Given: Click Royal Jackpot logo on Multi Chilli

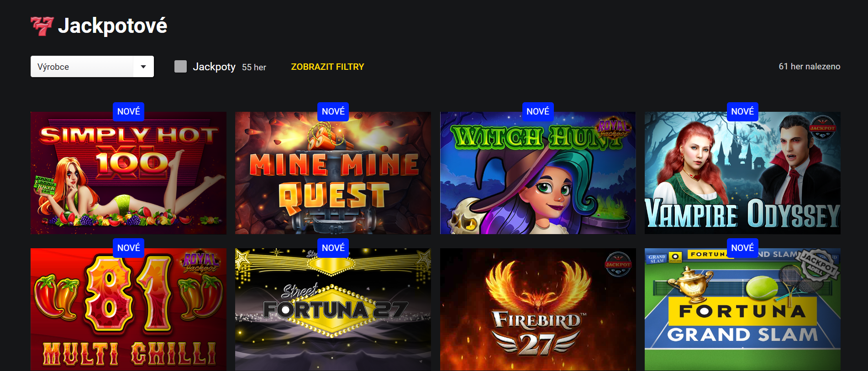Looking at the screenshot, I should 201,262.
